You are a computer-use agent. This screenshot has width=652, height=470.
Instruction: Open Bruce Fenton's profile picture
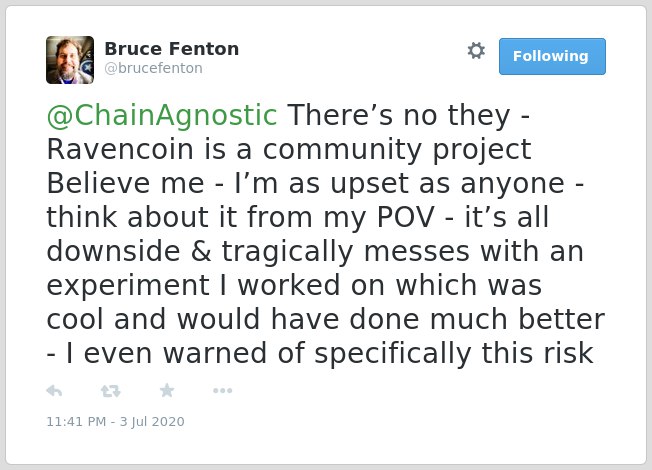coord(70,60)
